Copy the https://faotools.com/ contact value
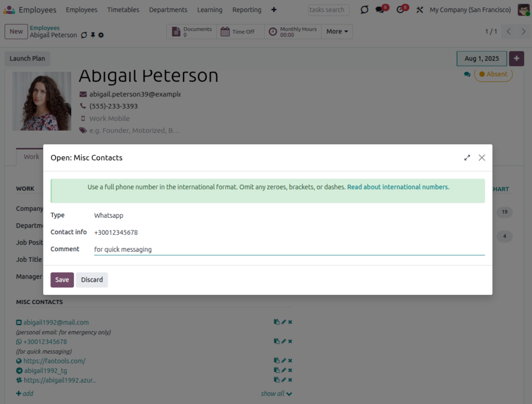The width and height of the screenshot is (532, 404). [276, 361]
